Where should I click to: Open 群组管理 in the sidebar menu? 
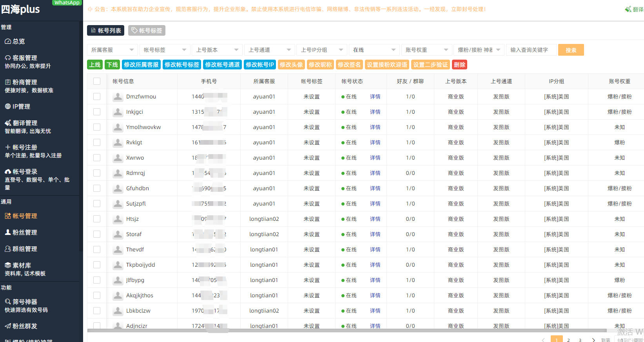[25, 249]
